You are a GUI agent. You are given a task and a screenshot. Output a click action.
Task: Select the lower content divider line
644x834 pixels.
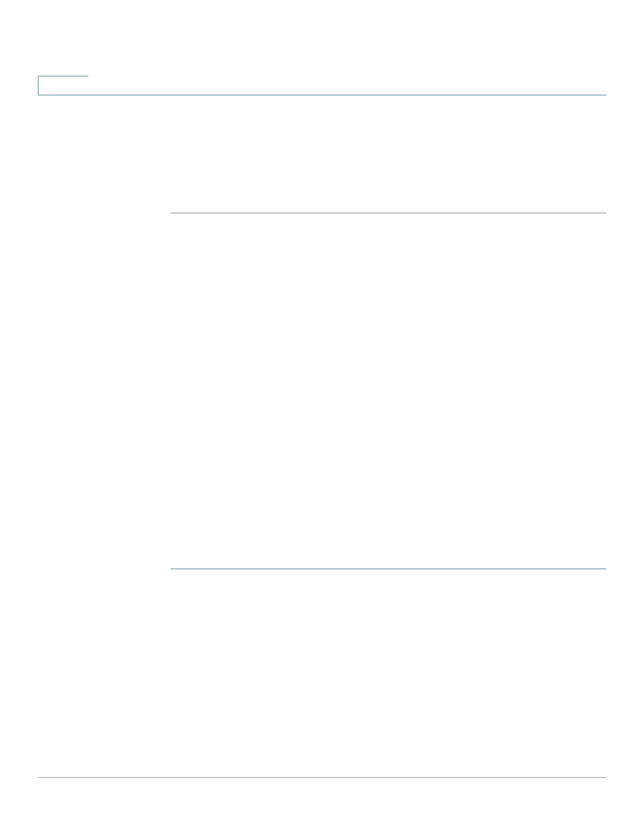(x=388, y=569)
